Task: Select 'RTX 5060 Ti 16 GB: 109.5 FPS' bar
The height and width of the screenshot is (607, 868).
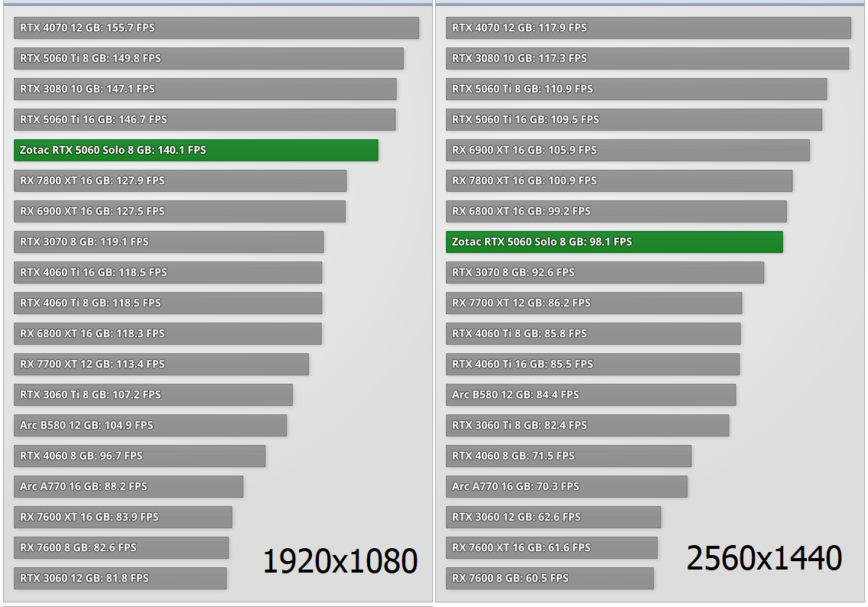Action: [x=634, y=119]
